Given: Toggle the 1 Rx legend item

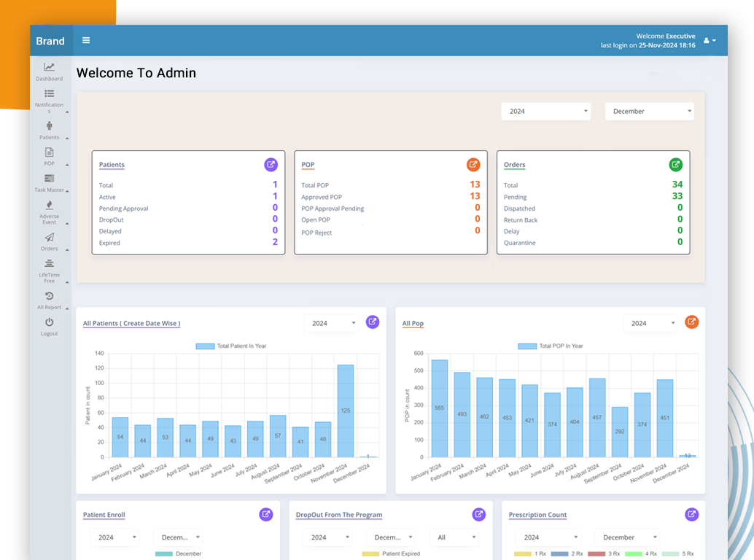Looking at the screenshot, I should pos(530,553).
